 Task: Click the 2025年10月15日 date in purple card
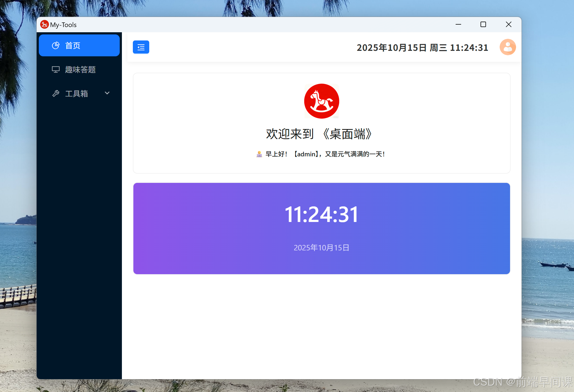coord(321,248)
